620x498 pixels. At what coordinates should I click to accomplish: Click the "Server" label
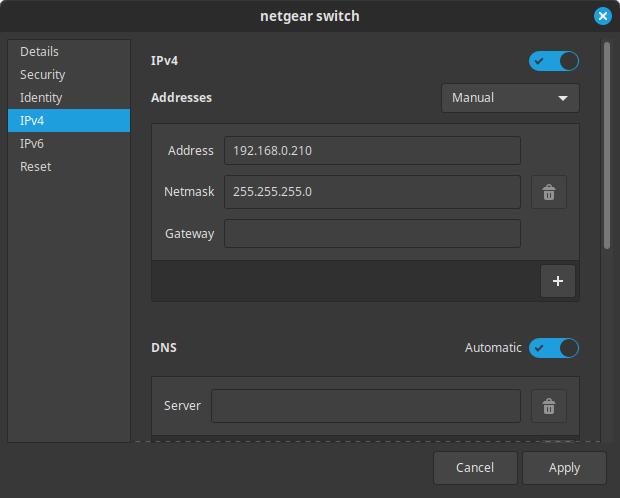point(182,406)
